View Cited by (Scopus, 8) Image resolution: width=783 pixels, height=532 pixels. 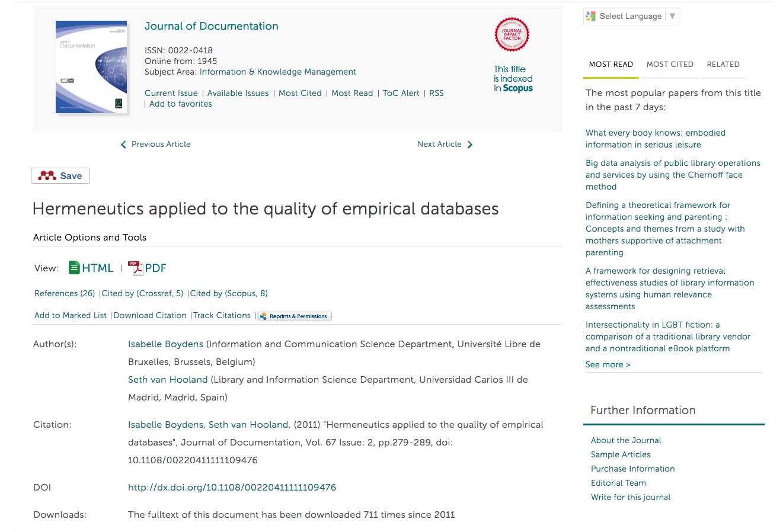[x=229, y=293]
